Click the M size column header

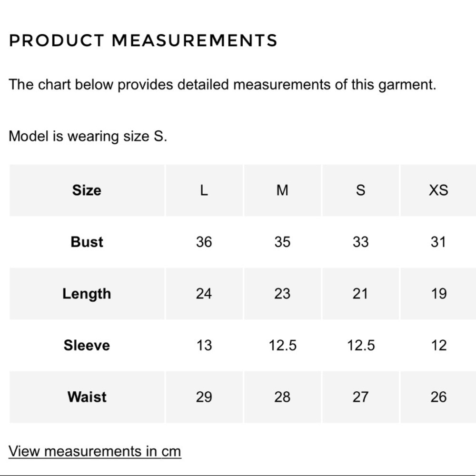point(282,190)
